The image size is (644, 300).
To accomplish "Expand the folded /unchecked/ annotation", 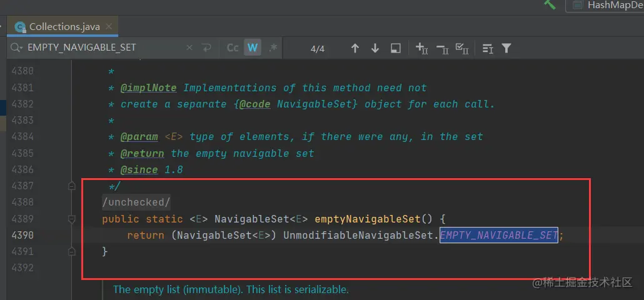I will point(136,202).
